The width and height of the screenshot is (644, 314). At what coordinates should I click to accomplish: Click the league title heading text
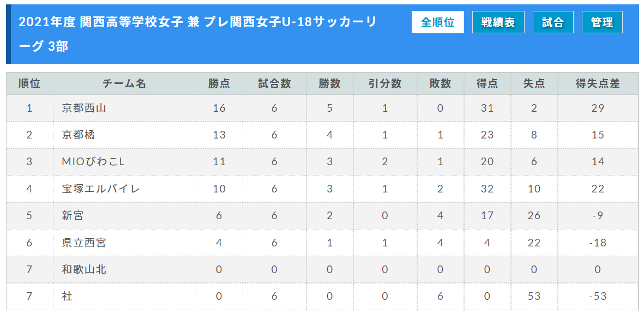pos(197,34)
